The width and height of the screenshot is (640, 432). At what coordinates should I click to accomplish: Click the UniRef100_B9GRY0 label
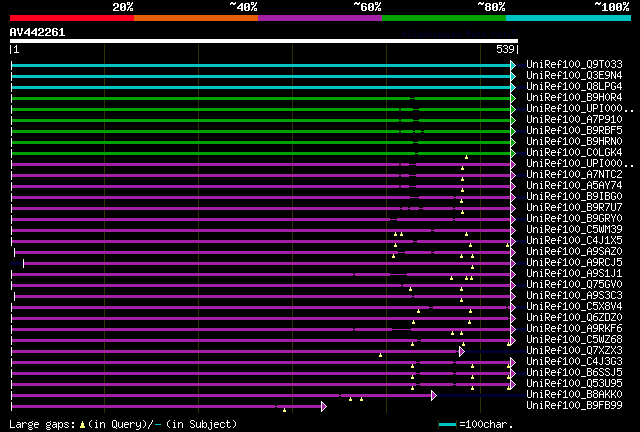pyautogui.click(x=574, y=219)
